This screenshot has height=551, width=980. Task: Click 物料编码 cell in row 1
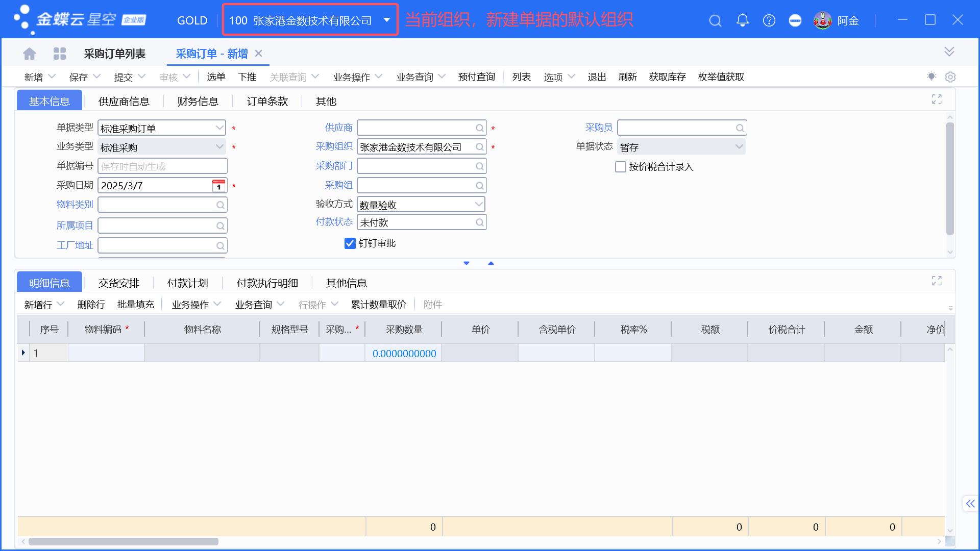tap(106, 353)
